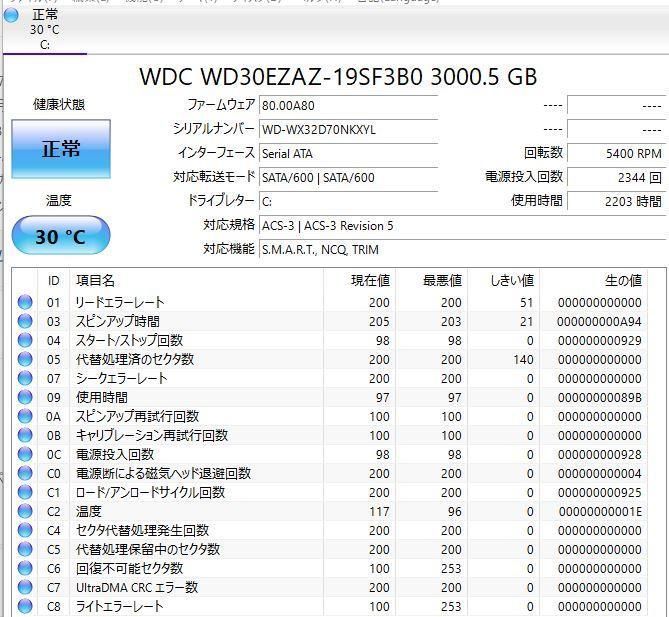
Task: Click the status orb for ID C4 row
Action: click(x=25, y=530)
